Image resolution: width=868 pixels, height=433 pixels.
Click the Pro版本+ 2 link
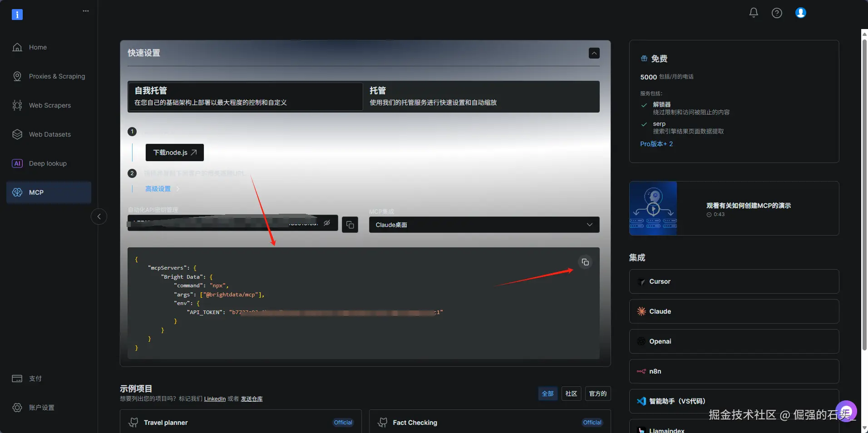click(656, 144)
